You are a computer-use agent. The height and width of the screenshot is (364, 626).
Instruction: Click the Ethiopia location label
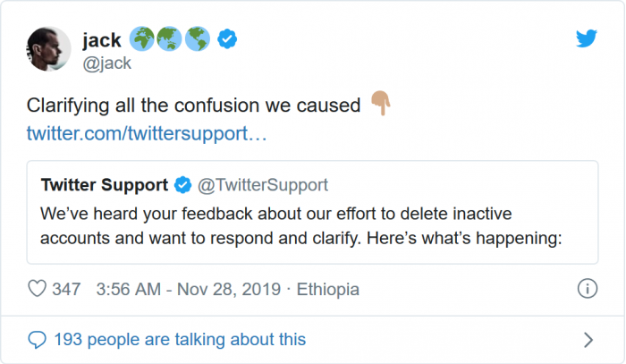coord(327,290)
